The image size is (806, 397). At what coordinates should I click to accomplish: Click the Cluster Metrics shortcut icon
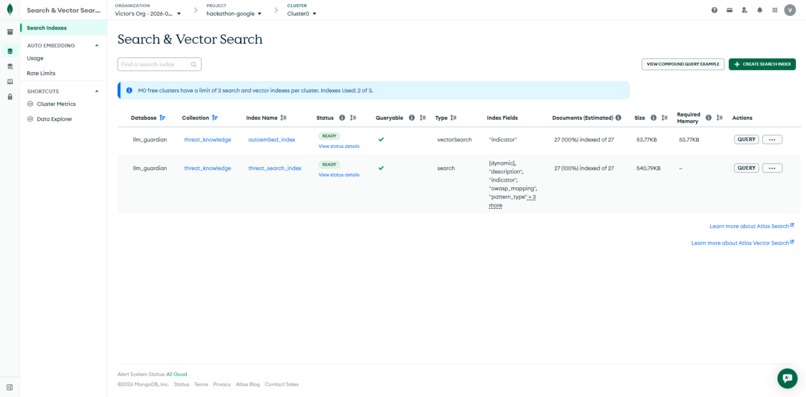click(x=30, y=104)
